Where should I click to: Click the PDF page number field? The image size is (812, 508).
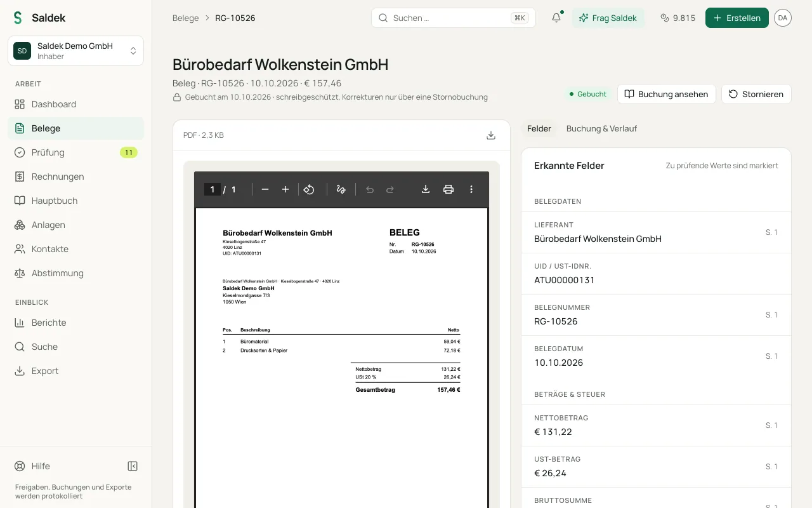213,189
